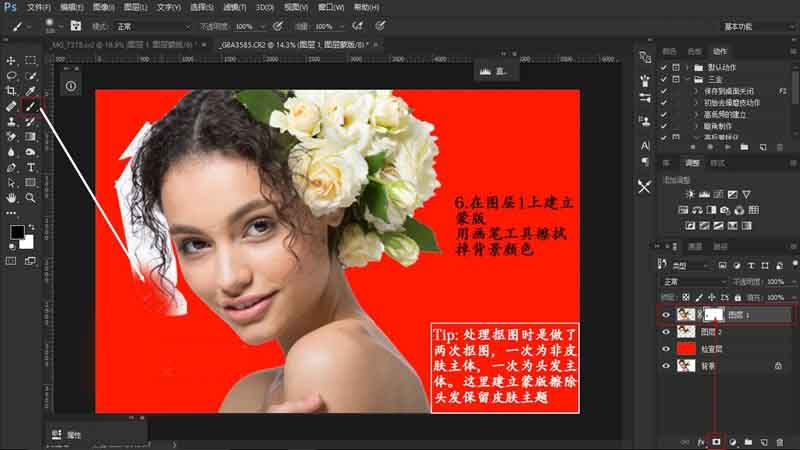Open the brush settings panel toggle
This screenshot has height=450, width=800.
[x=76, y=26]
